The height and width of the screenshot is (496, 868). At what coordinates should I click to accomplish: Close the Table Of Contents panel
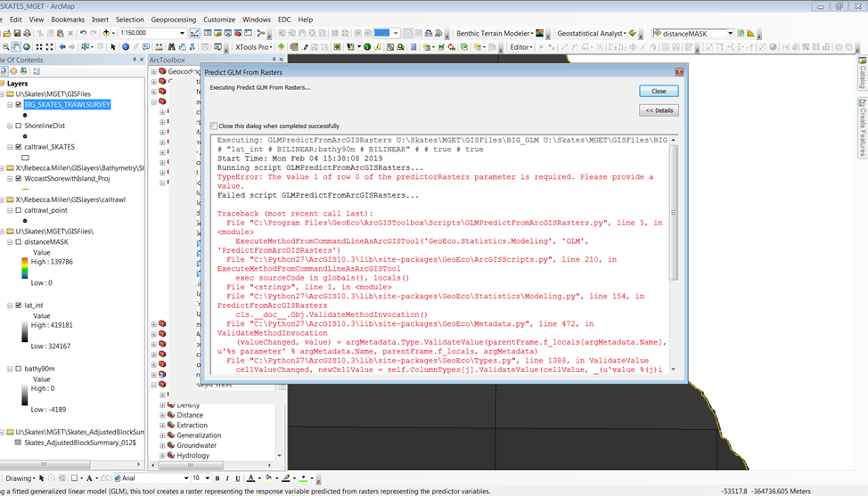(141, 60)
